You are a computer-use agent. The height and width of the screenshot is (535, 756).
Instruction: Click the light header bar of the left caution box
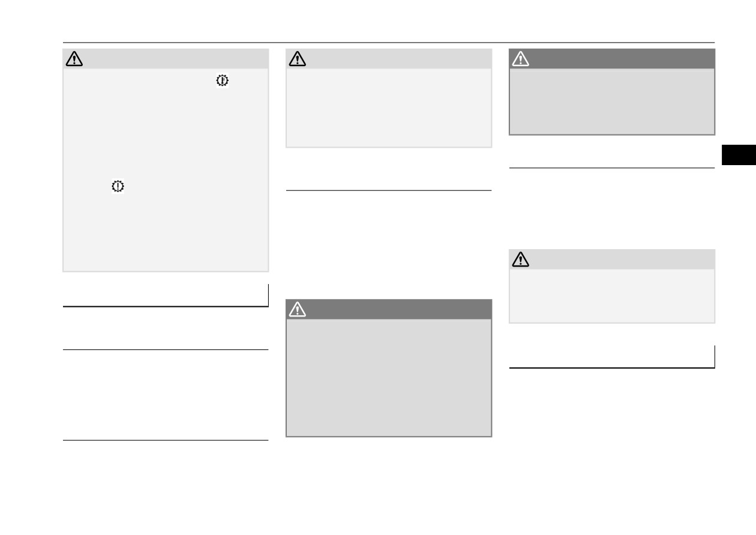pos(166,59)
